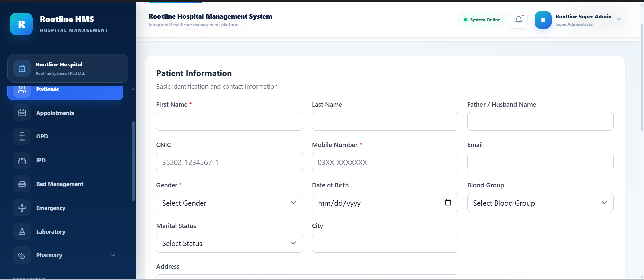The width and height of the screenshot is (644, 280).
Task: Focus the Last Name input field
Action: 385,121
